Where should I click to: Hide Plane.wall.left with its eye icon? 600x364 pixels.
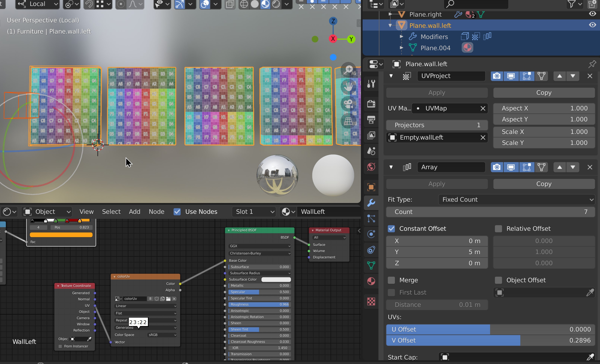click(592, 25)
